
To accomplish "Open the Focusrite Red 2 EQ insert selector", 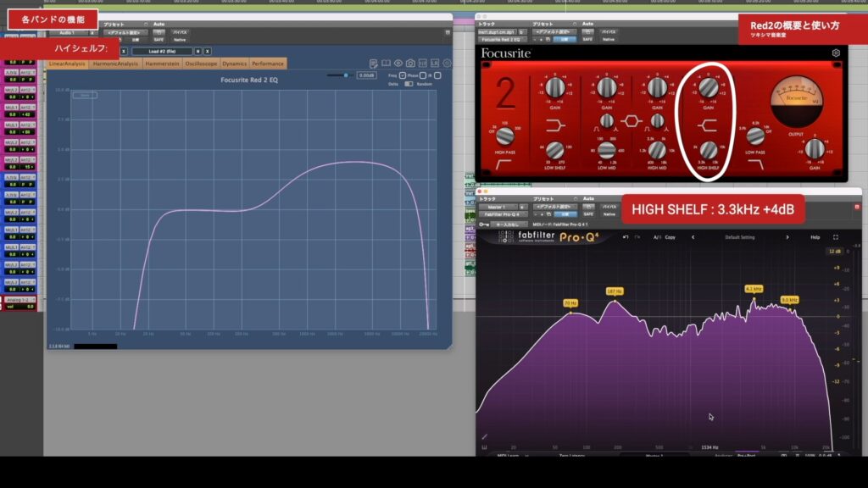I will 502,39.
